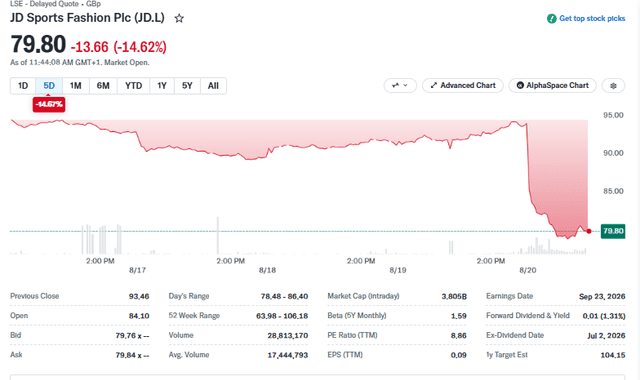
Task: Click the Ask value 79.84
Action: pos(132,355)
